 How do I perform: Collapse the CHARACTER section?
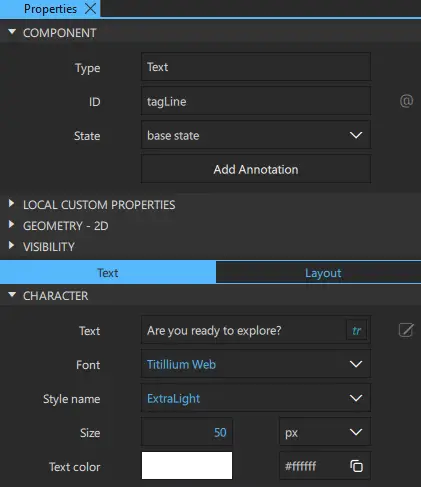[x=12, y=295]
